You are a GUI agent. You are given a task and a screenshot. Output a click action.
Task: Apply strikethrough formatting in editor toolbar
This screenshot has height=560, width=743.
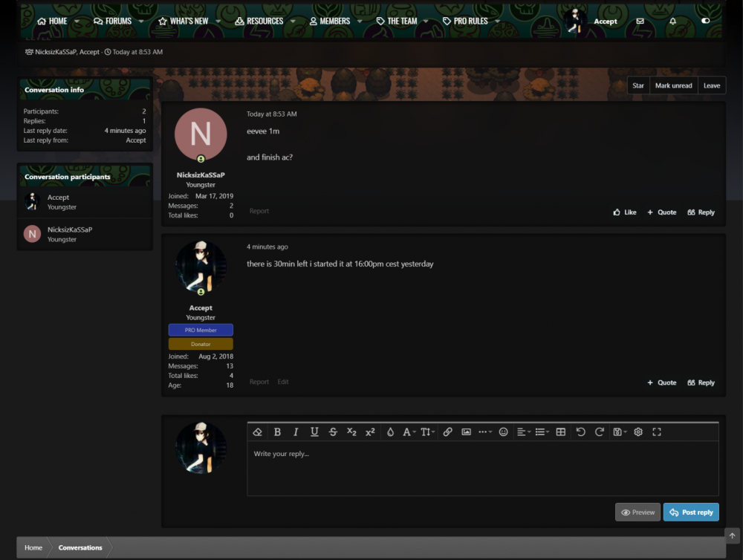click(x=333, y=432)
